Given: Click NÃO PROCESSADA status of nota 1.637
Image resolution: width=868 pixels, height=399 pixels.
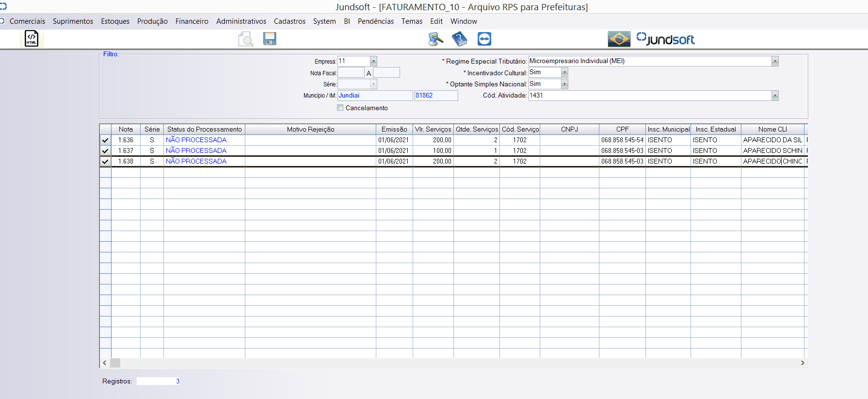Looking at the screenshot, I should [x=196, y=150].
